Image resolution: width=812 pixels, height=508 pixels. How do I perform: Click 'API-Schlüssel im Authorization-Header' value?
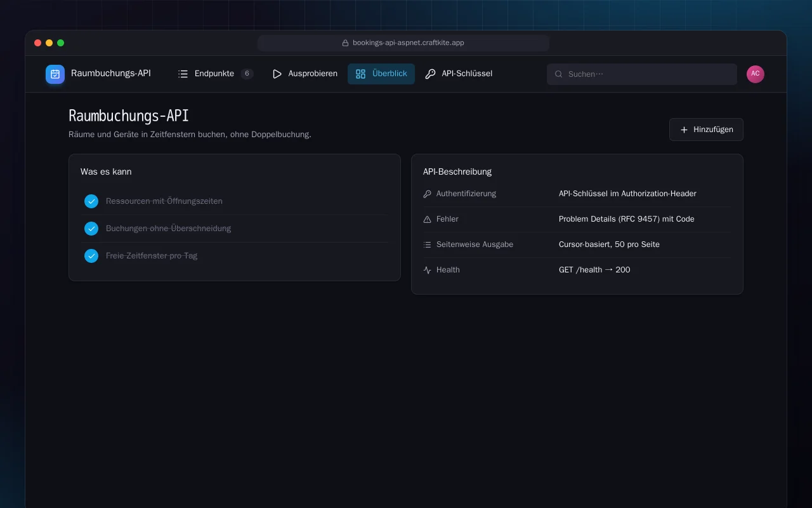[627, 194]
